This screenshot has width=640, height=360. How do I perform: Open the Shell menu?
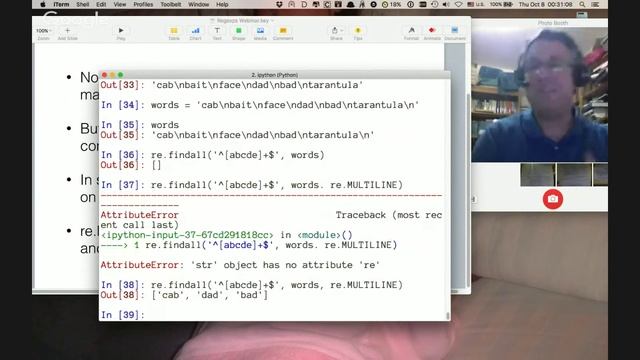(82, 4)
